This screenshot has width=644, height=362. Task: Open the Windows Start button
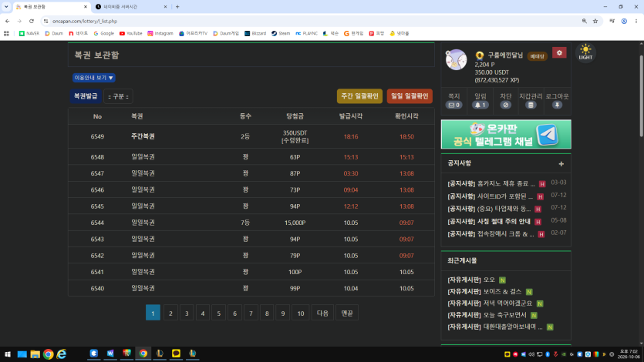click(x=8, y=354)
